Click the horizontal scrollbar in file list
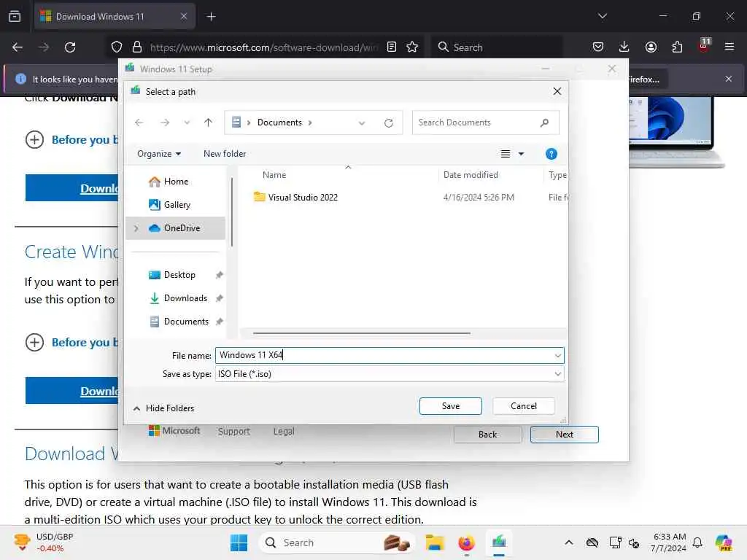 [x=362, y=333]
